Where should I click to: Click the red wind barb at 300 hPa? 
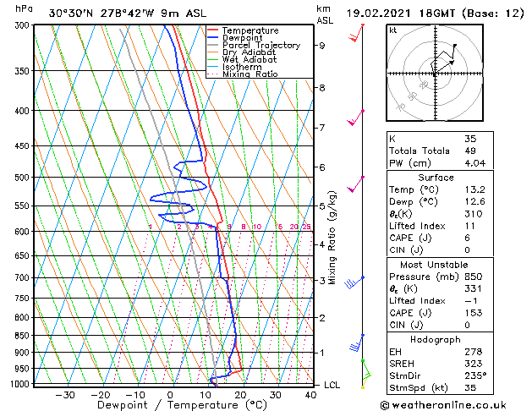pos(357,33)
